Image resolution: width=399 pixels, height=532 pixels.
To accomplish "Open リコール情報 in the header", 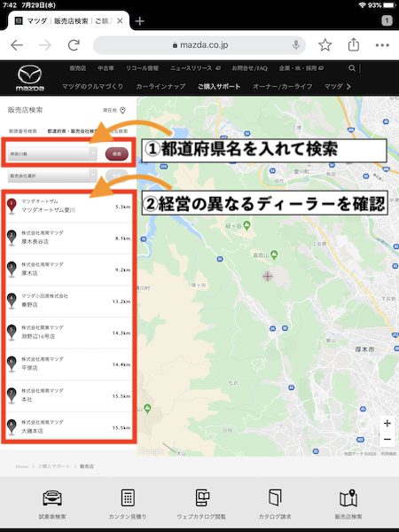I will (x=142, y=68).
